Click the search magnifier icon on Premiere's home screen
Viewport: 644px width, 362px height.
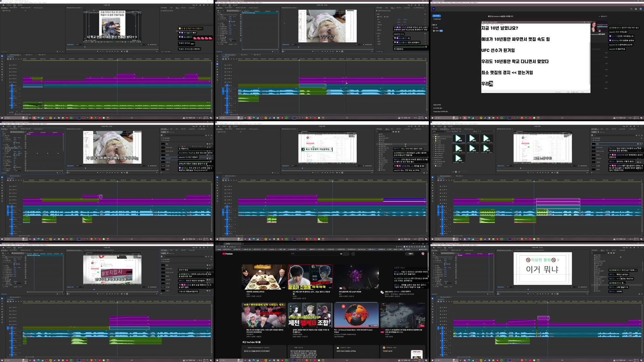coord(631,9)
